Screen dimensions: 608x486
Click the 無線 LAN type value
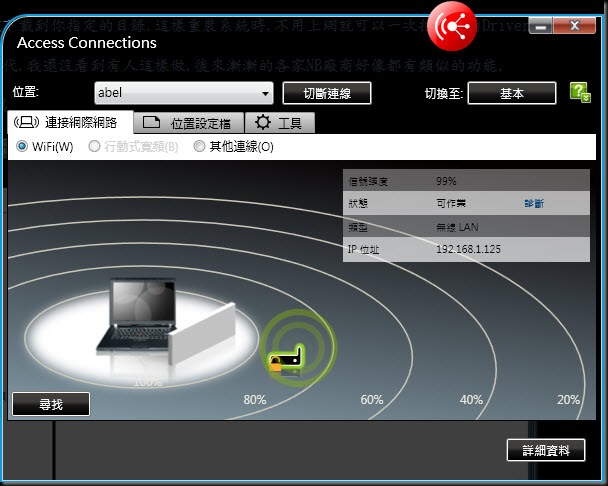[457, 227]
